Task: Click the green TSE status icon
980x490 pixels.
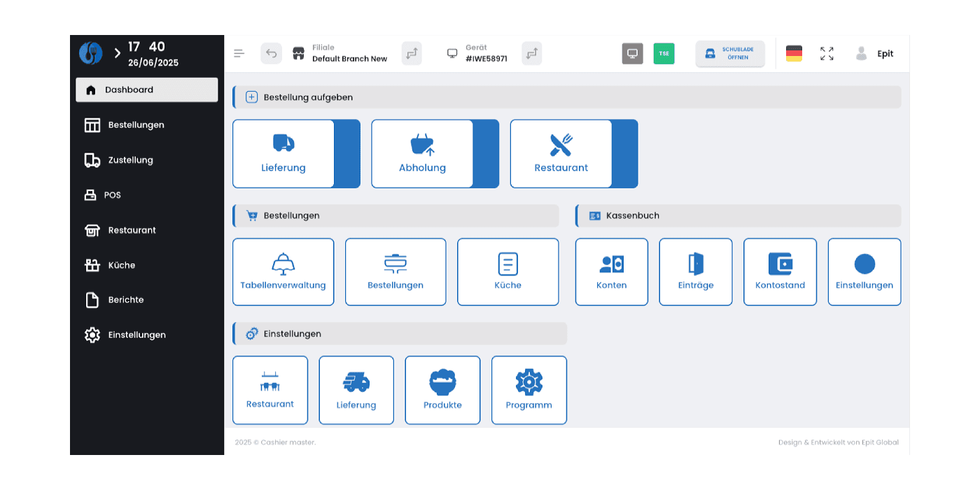Action: [664, 54]
